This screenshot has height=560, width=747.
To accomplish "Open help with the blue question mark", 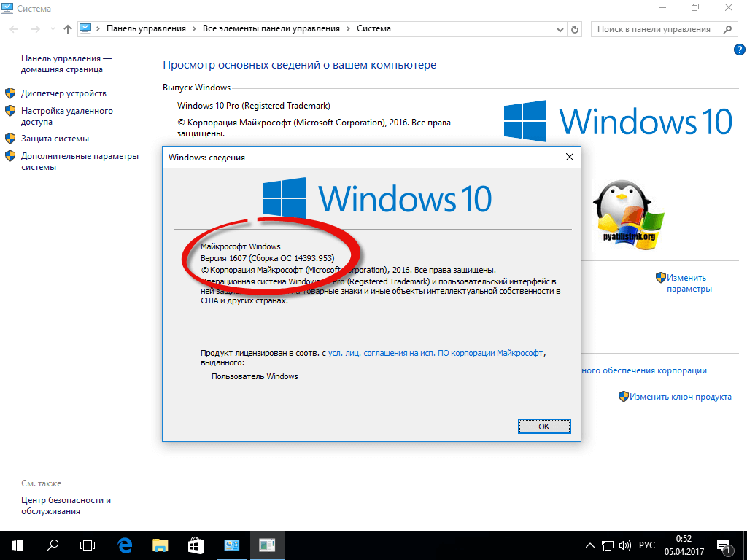I will click(740, 50).
